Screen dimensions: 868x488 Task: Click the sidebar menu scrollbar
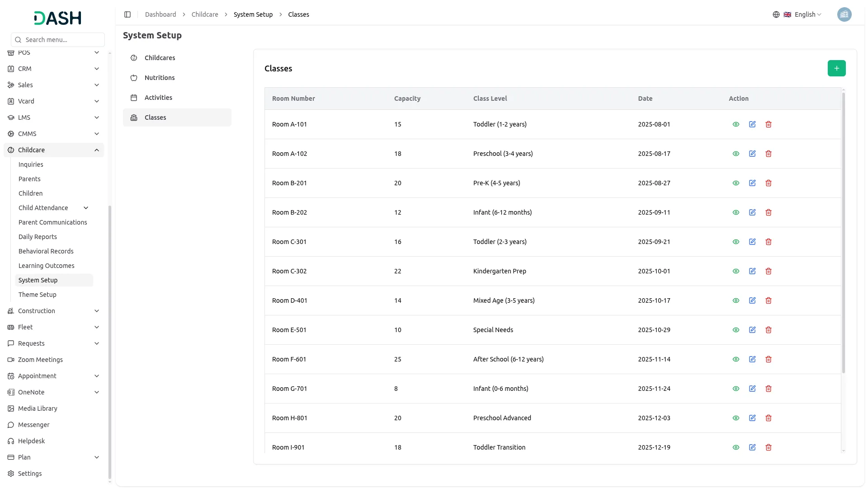coord(110,342)
